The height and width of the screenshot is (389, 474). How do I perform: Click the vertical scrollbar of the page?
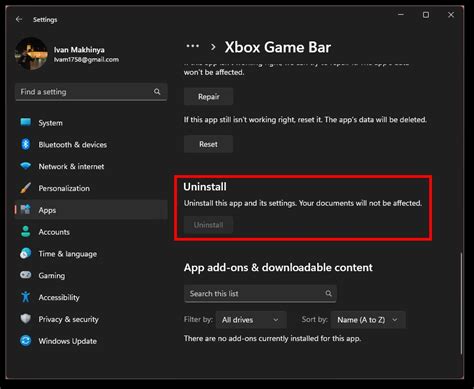click(x=461, y=303)
